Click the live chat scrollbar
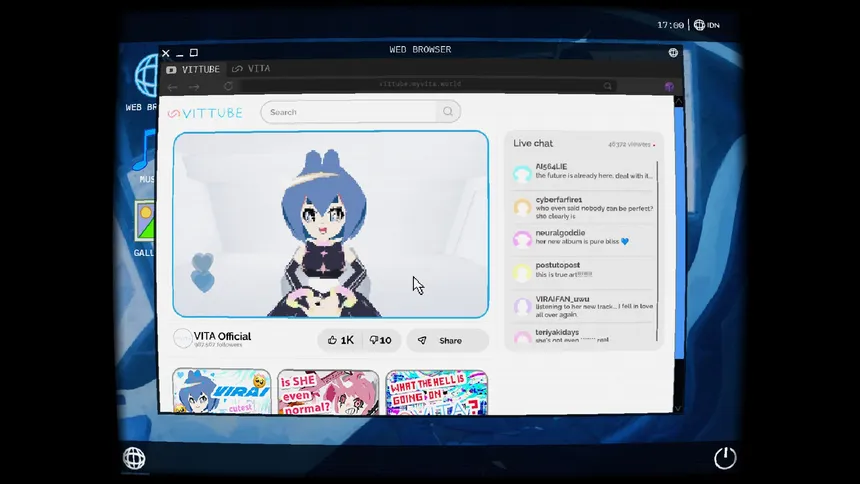860x484 pixels. 657,251
